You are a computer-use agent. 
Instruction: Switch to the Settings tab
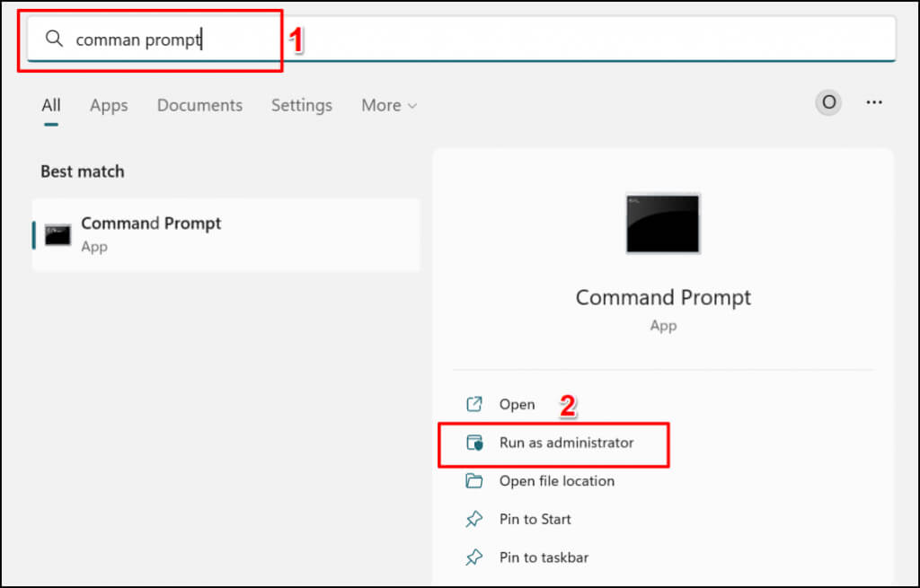point(302,105)
